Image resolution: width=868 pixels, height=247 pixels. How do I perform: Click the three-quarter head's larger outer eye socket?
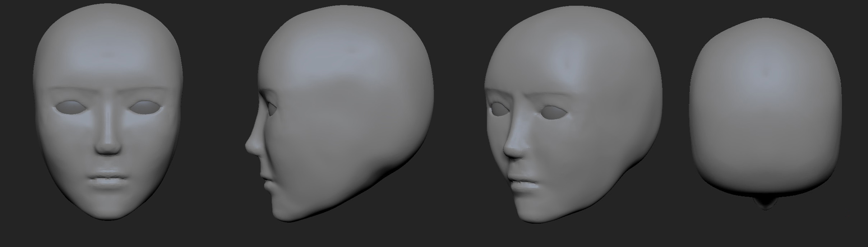click(553, 113)
